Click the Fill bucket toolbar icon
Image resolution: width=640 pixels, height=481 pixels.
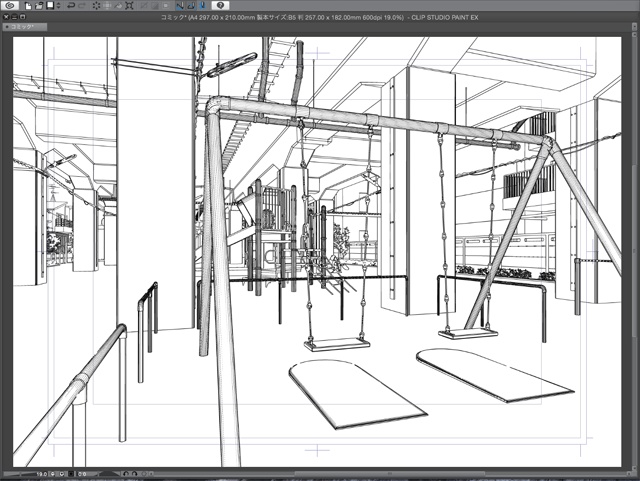point(118,6)
